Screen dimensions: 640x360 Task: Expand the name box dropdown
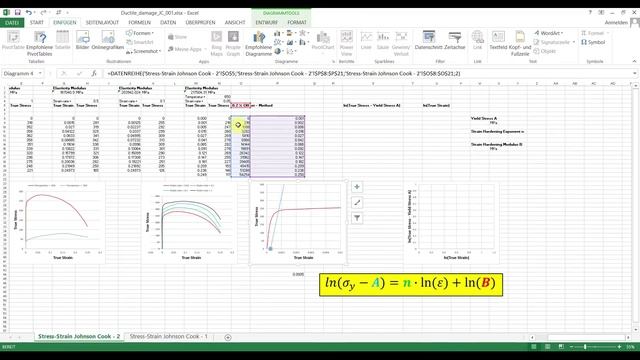(x=40, y=73)
